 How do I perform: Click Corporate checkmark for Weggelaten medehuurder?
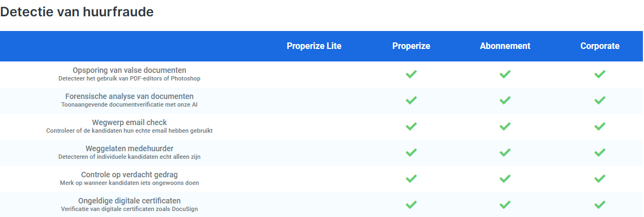(x=600, y=153)
